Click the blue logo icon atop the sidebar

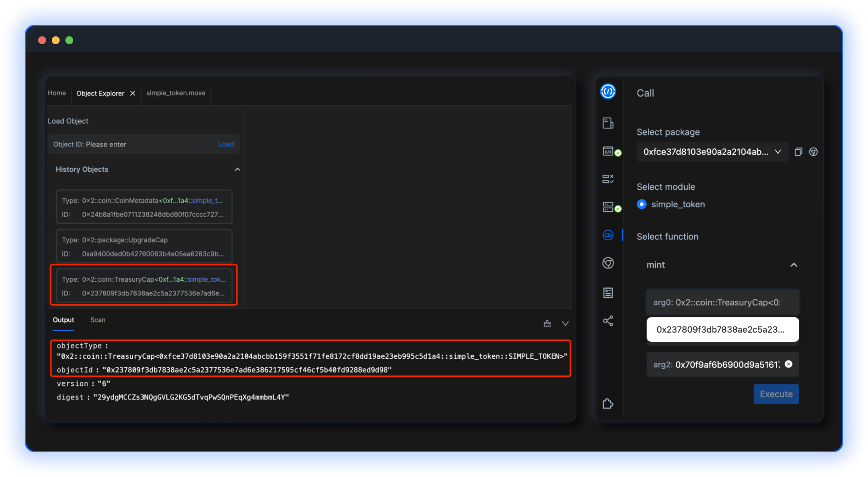pyautogui.click(x=608, y=92)
